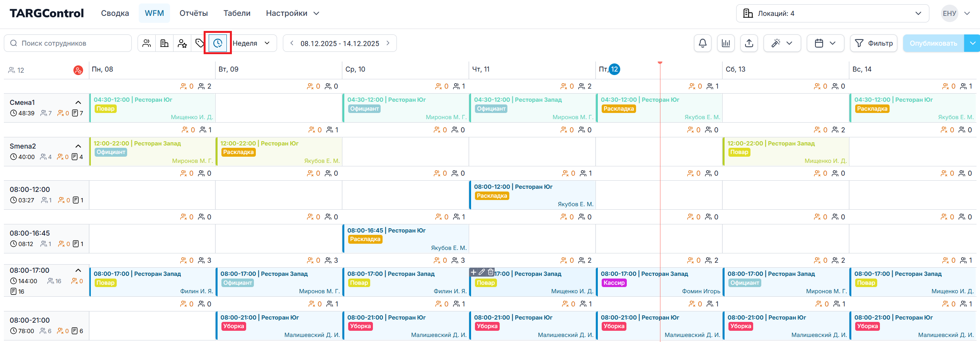This screenshot has width=980, height=342.
Task: Open the Табели menu item
Action: click(x=237, y=13)
